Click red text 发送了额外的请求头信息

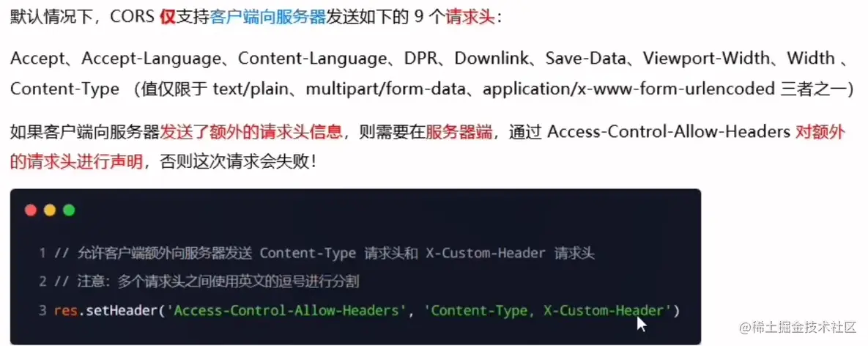coord(251,132)
